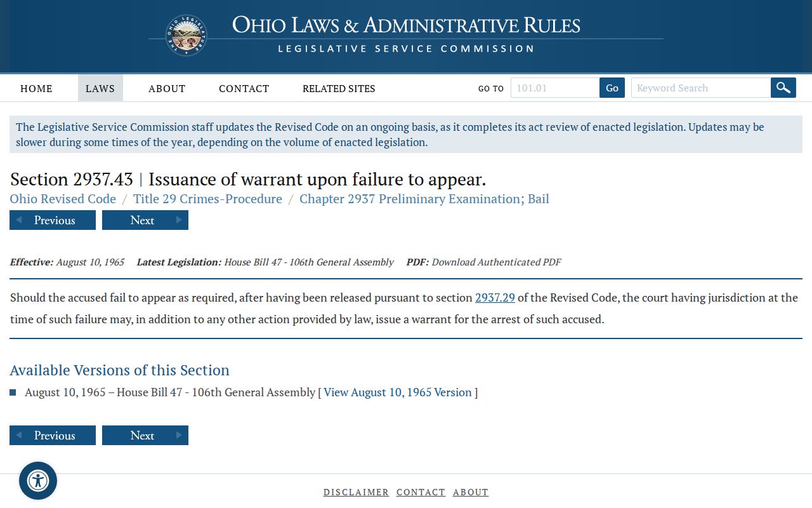Open the About menu item
Viewport: 812px width, 508px height.
coord(167,88)
